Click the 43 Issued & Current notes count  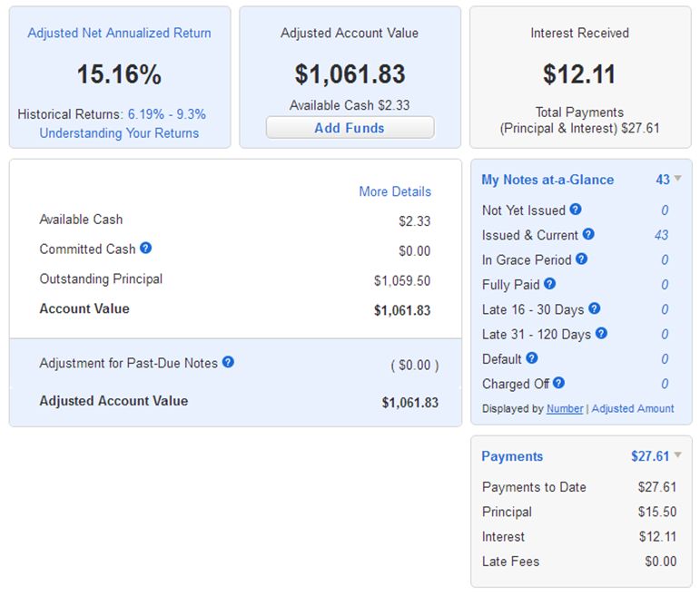coord(661,235)
